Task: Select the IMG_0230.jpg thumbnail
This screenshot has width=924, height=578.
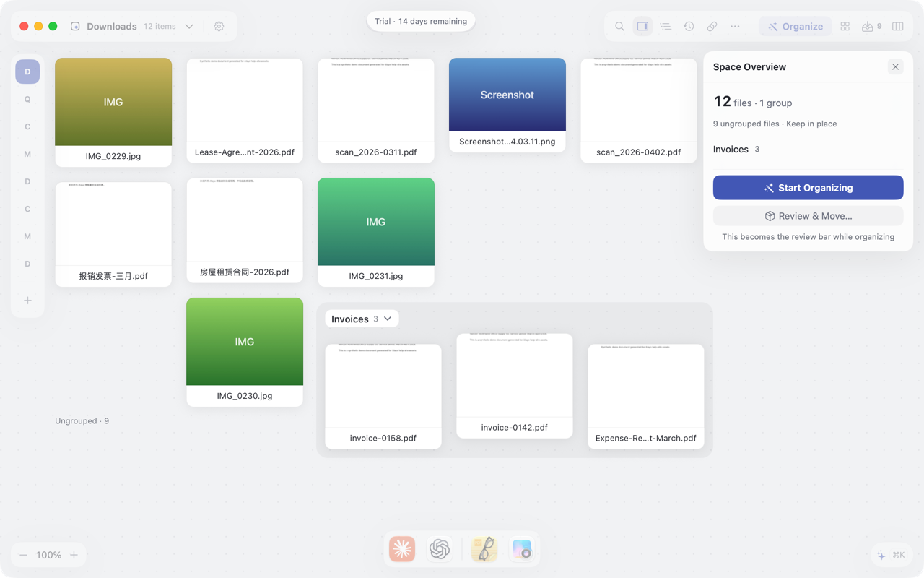Action: (245, 352)
